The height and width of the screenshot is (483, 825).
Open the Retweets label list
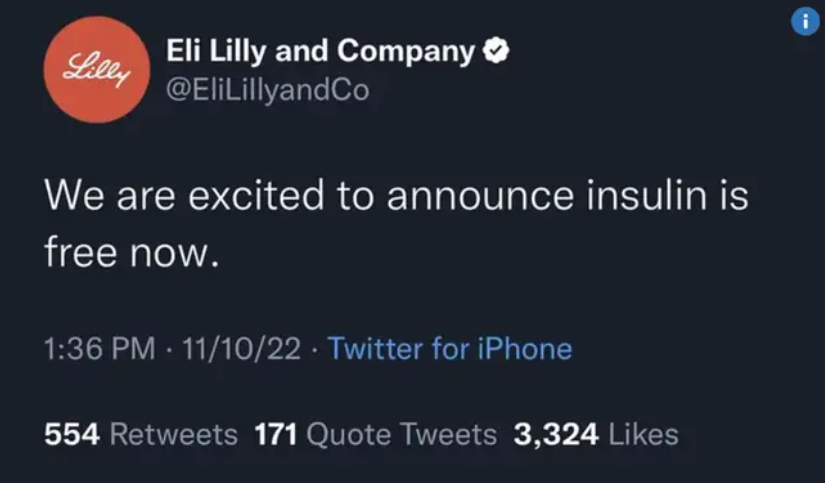(174, 434)
